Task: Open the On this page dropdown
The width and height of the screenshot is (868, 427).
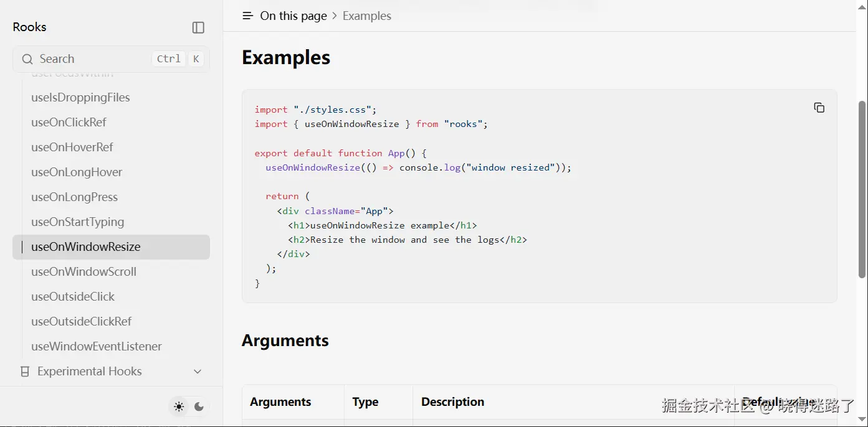Action: (293, 16)
